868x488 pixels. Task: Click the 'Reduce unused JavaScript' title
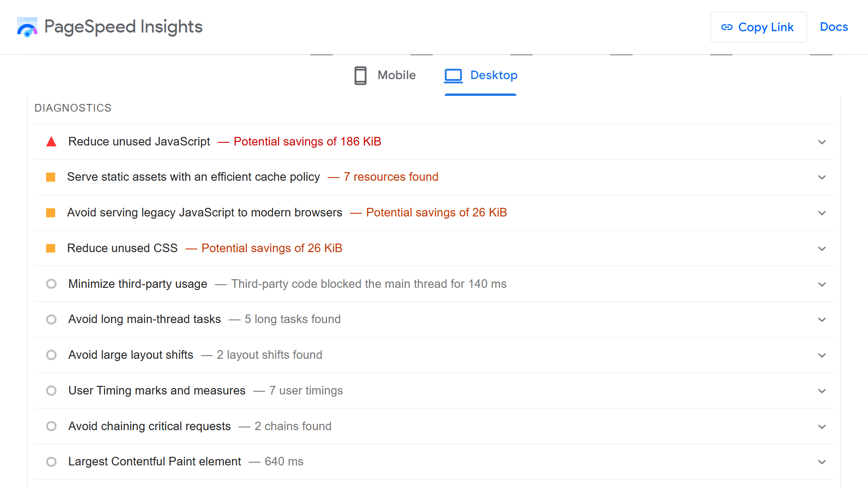click(139, 142)
